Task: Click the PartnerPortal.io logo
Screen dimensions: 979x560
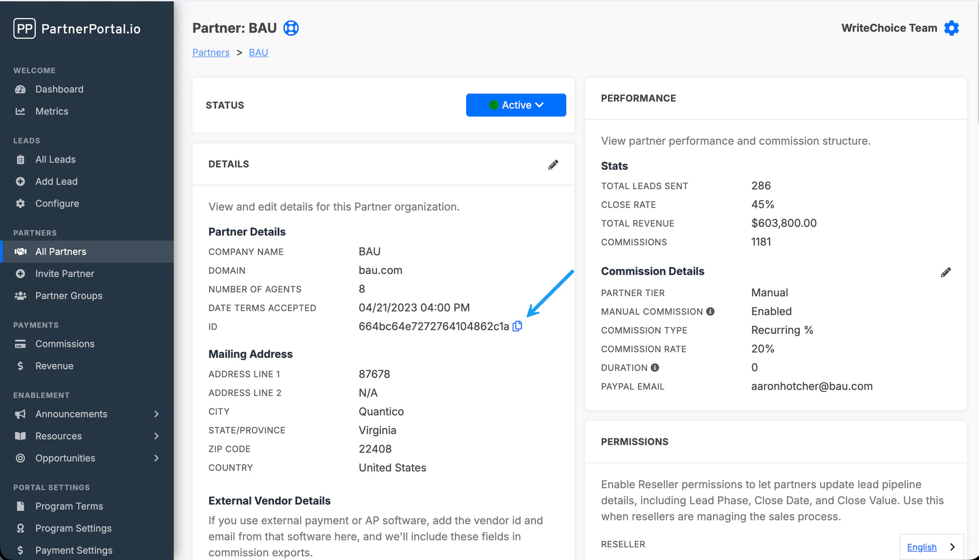Action: (x=77, y=29)
